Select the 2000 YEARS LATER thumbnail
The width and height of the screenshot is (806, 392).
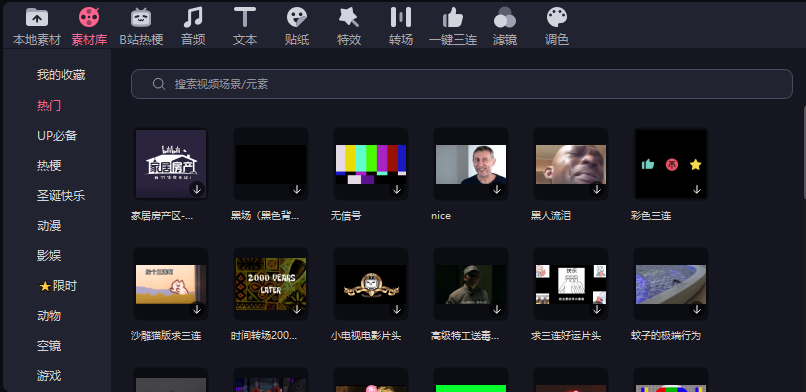(x=271, y=284)
